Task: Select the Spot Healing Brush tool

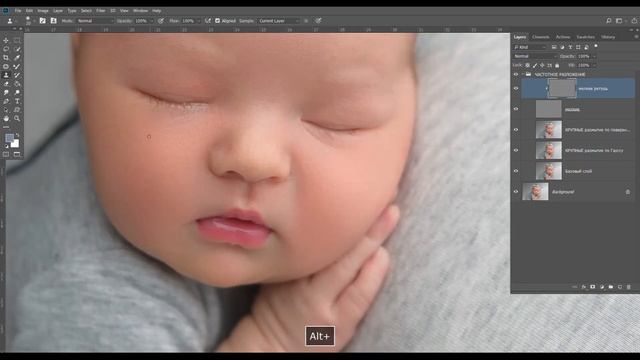Action: point(6,67)
